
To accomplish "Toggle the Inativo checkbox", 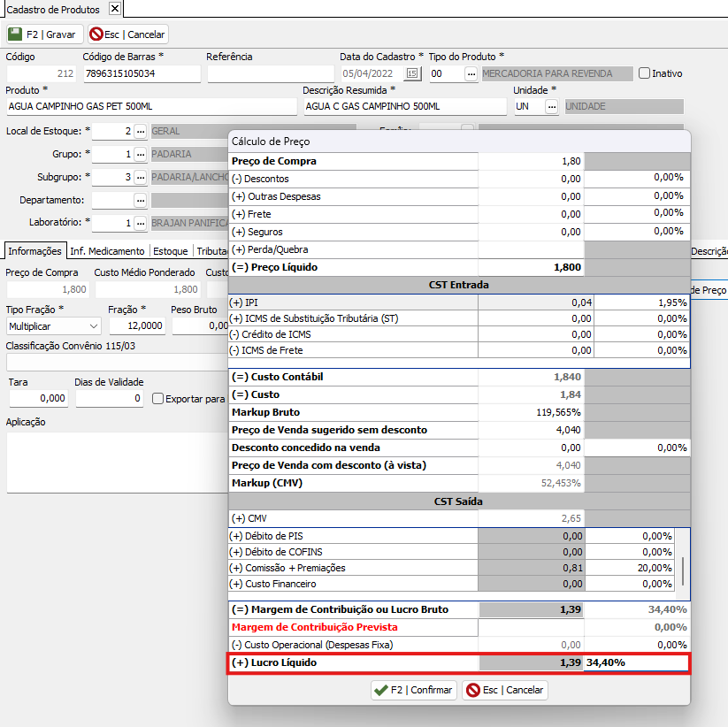I will click(x=644, y=73).
